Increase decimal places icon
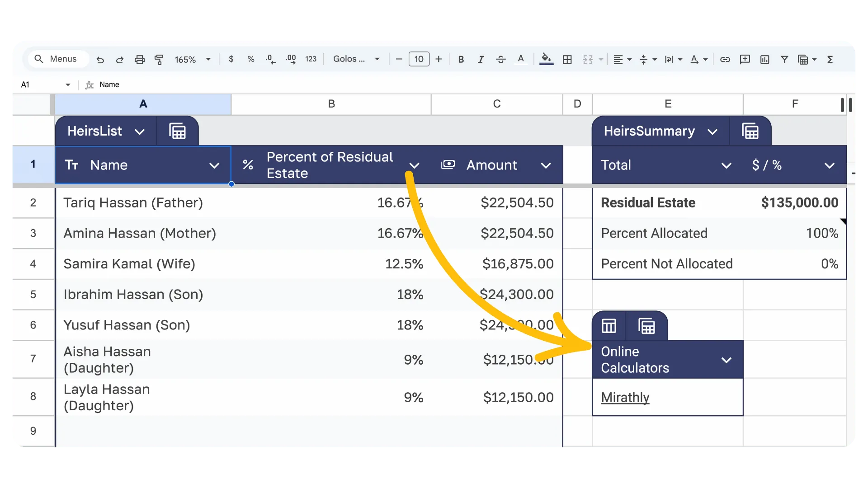868x488 pixels. coord(291,59)
